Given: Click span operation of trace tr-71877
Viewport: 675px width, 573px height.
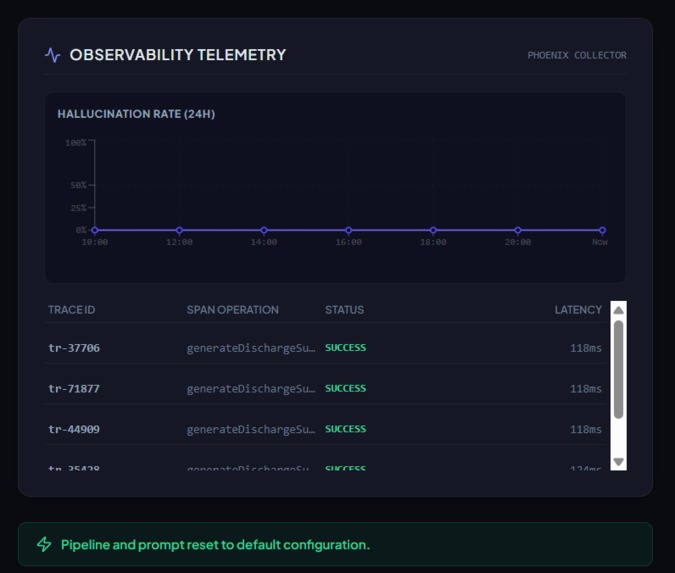Looking at the screenshot, I should pyautogui.click(x=251, y=389).
